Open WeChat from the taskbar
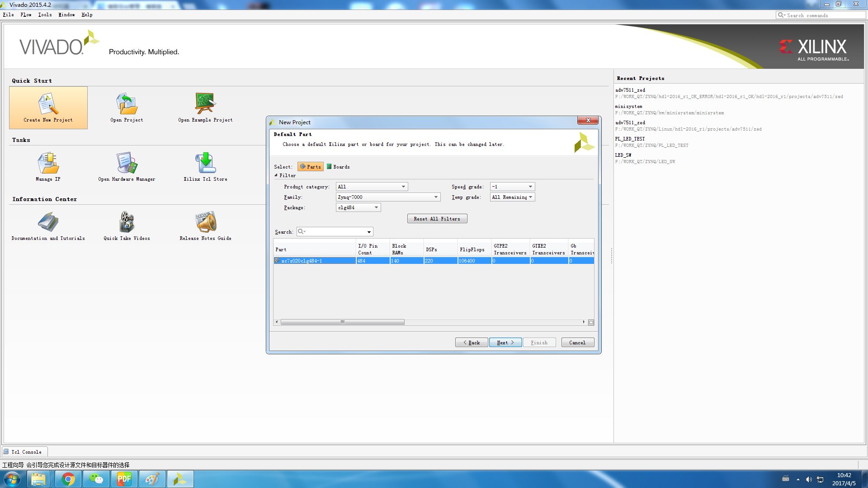Viewport: 868px width, 488px height. click(96, 479)
